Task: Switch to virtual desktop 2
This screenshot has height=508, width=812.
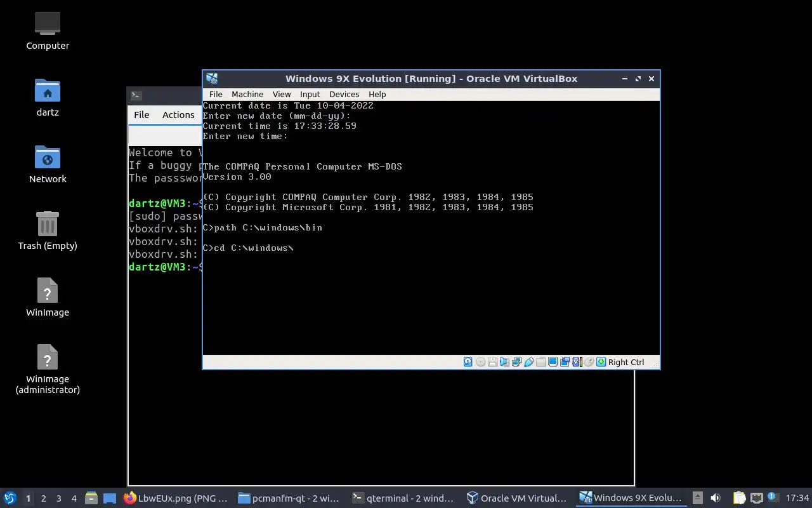Action: click(x=43, y=498)
